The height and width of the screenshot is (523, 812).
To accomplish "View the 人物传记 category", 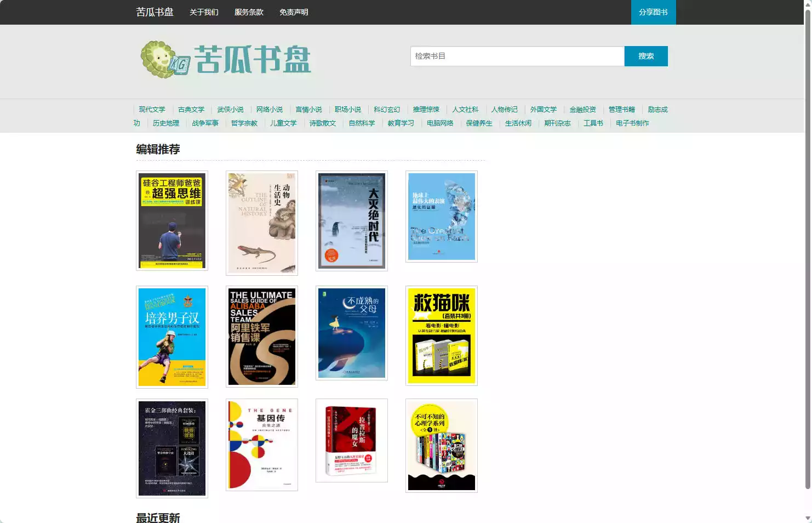I will [x=505, y=110].
